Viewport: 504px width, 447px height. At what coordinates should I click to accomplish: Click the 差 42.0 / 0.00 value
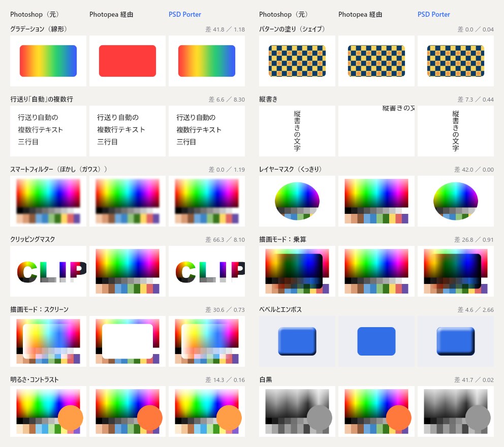[x=474, y=169]
